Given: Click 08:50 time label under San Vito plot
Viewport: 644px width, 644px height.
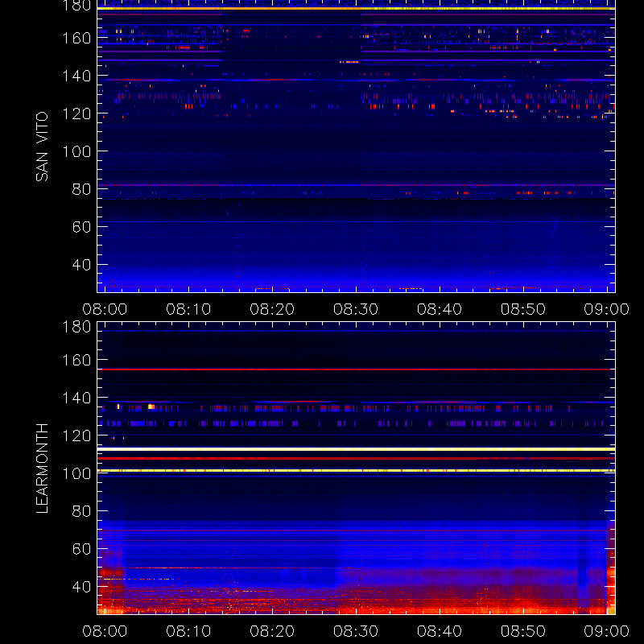Looking at the screenshot, I should [523, 309].
